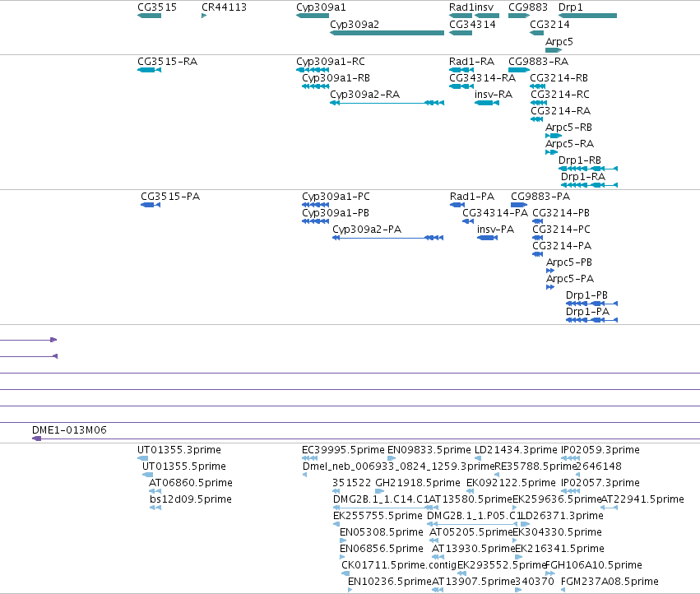The height and width of the screenshot is (594, 700).
Task: Click the IP02059.3prime cDNA label
Action: click(x=600, y=450)
